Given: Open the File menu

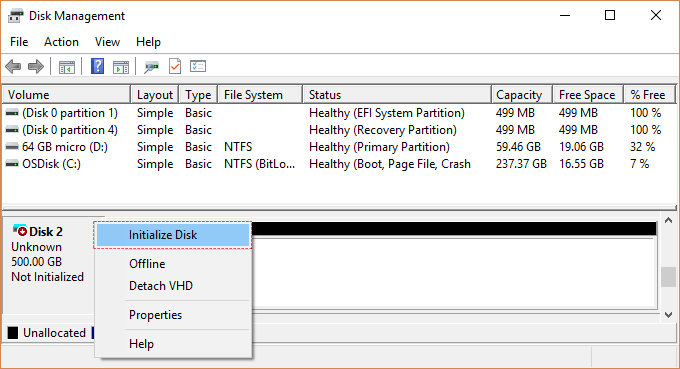Looking at the screenshot, I should tap(19, 42).
